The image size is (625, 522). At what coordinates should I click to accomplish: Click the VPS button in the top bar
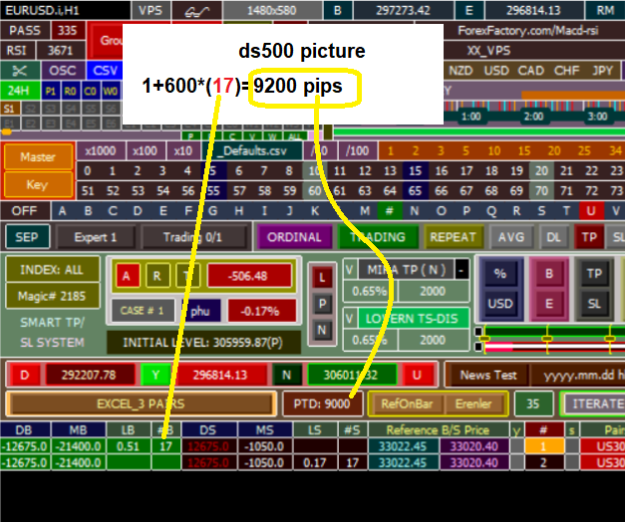(x=150, y=10)
